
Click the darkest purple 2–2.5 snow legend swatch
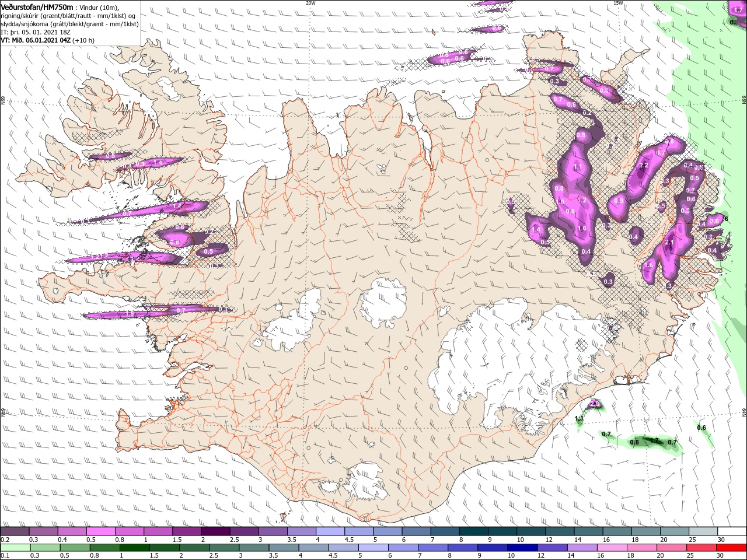(x=215, y=531)
